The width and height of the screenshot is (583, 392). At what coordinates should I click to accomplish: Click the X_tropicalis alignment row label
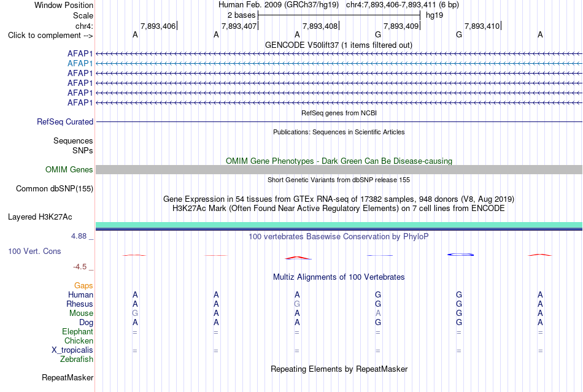[72, 350]
